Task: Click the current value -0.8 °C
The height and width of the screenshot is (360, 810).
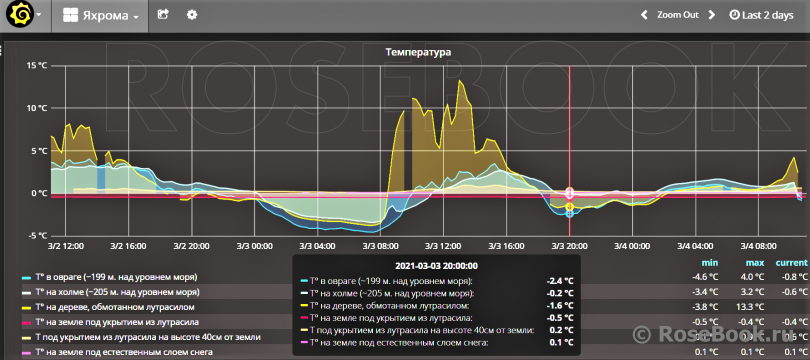Action: [795, 276]
